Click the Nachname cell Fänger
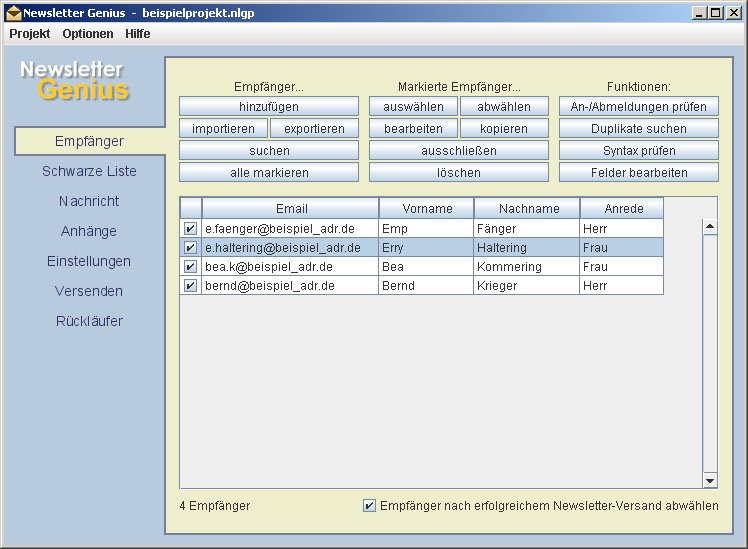This screenshot has width=748, height=549. pos(527,228)
